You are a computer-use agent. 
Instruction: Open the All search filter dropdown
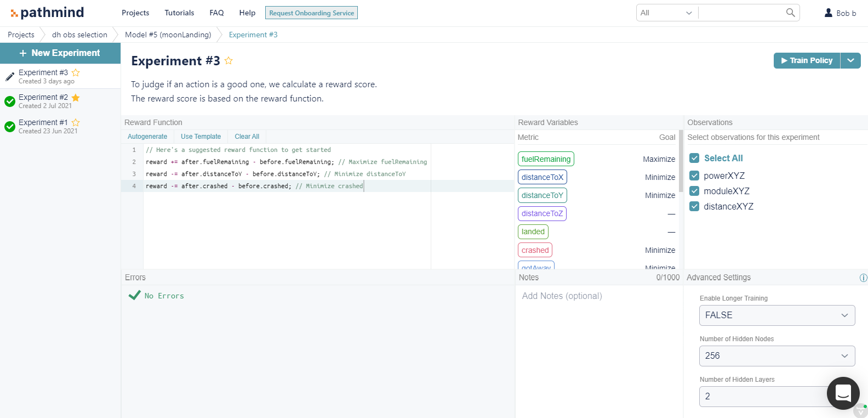(x=667, y=13)
